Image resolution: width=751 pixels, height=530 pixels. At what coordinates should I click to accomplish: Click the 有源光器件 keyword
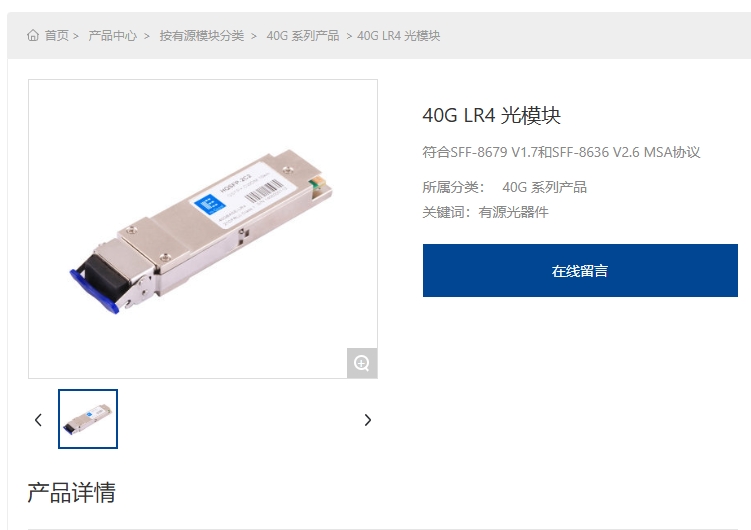pos(513,212)
